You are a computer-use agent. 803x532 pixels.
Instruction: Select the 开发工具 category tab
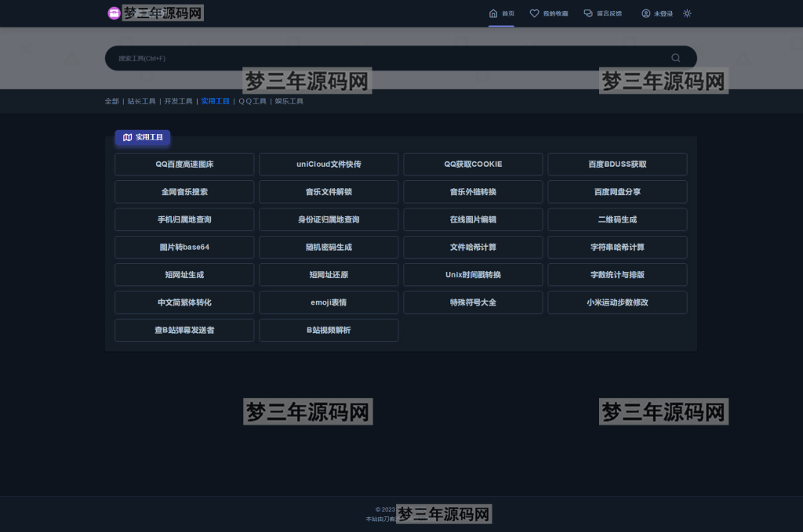point(178,101)
